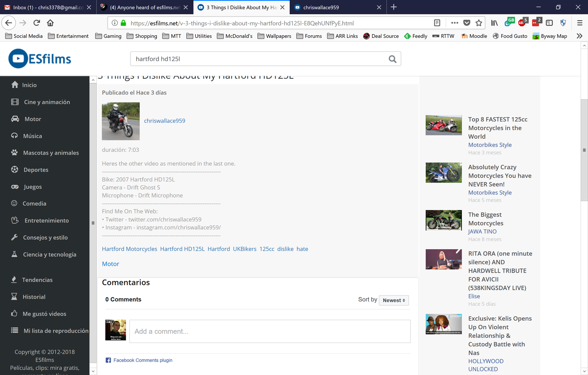Image resolution: width=588 pixels, height=375 pixels.
Task: Open the chriswallace959 motorcycle avatar
Action: [x=121, y=121]
